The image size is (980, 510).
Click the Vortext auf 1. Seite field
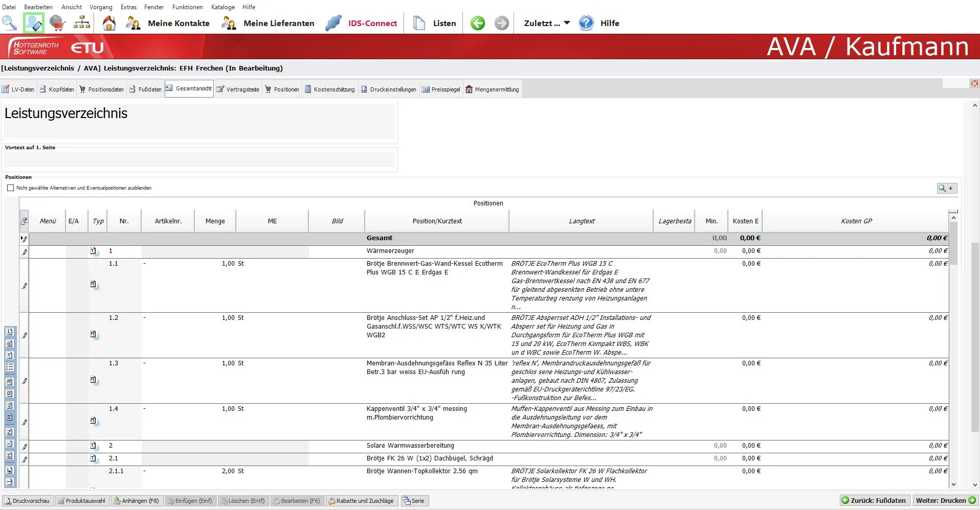(199, 159)
